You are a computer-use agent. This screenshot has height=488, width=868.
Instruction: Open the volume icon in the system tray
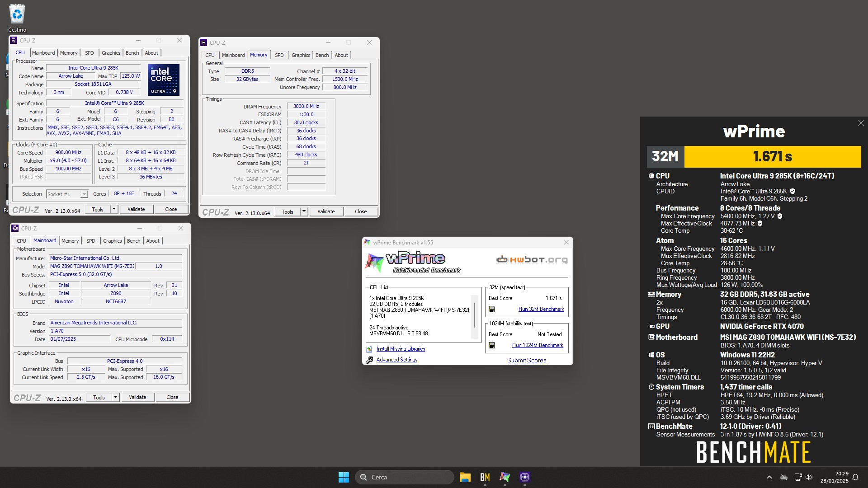tap(809, 477)
